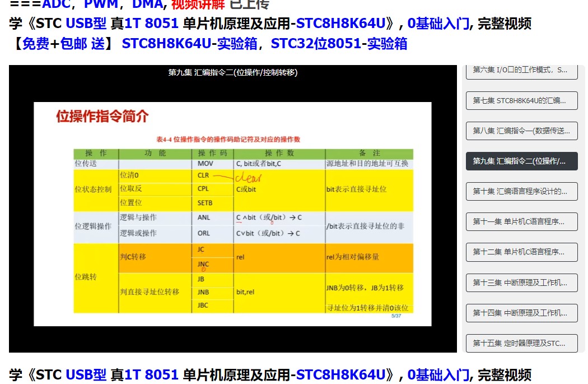
Task: Click the 位状态控制 row label
Action: point(93,189)
